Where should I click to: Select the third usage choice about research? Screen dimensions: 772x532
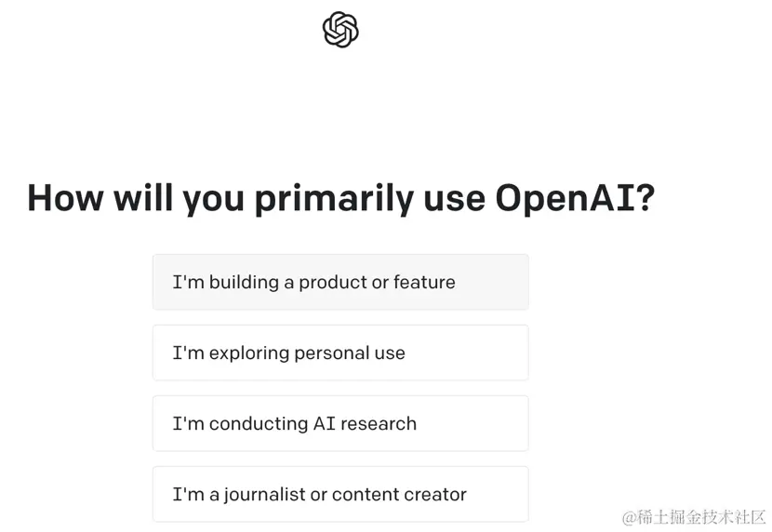click(340, 423)
